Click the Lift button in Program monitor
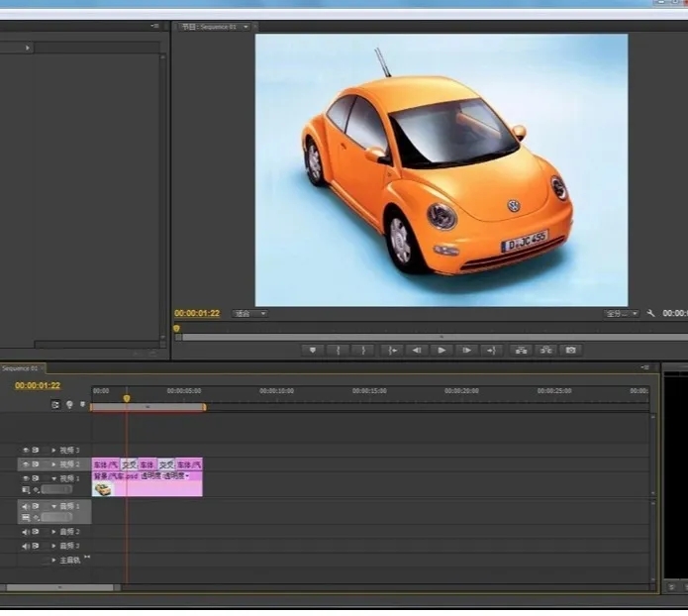 [x=520, y=350]
